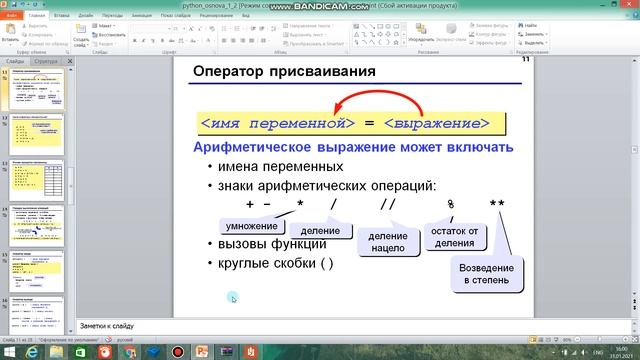
Task: Open the Section (Раздел) dropdown
Action: click(x=104, y=44)
